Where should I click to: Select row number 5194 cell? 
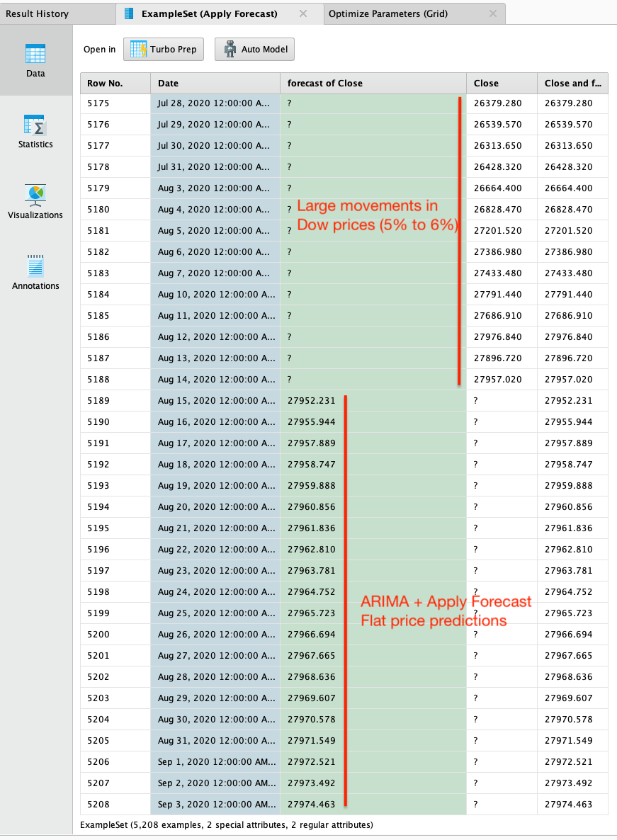pos(115,507)
